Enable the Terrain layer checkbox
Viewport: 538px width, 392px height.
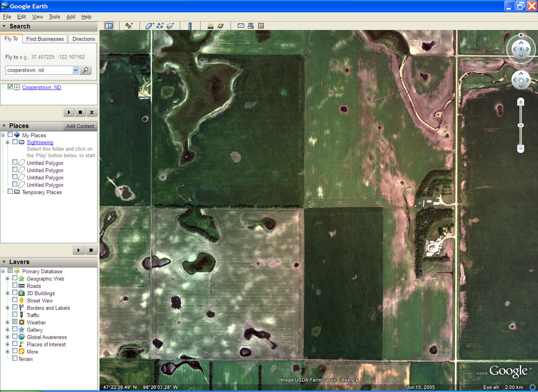[15, 358]
